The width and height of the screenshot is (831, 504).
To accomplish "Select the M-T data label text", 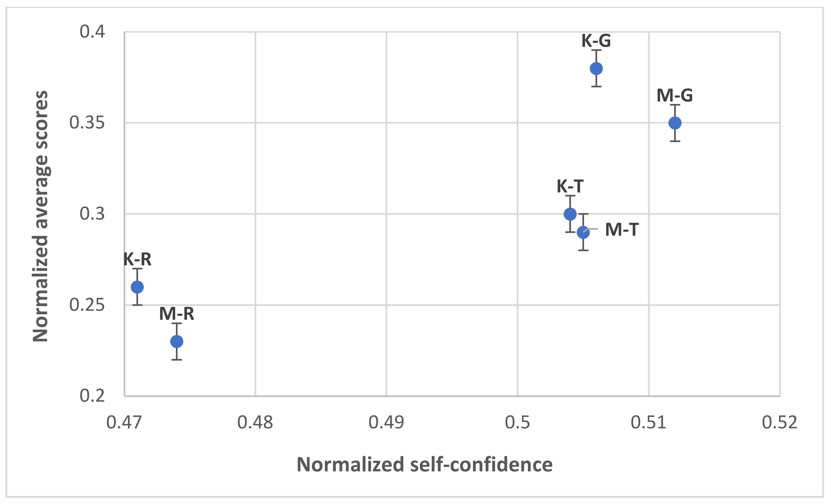I will click(x=622, y=230).
